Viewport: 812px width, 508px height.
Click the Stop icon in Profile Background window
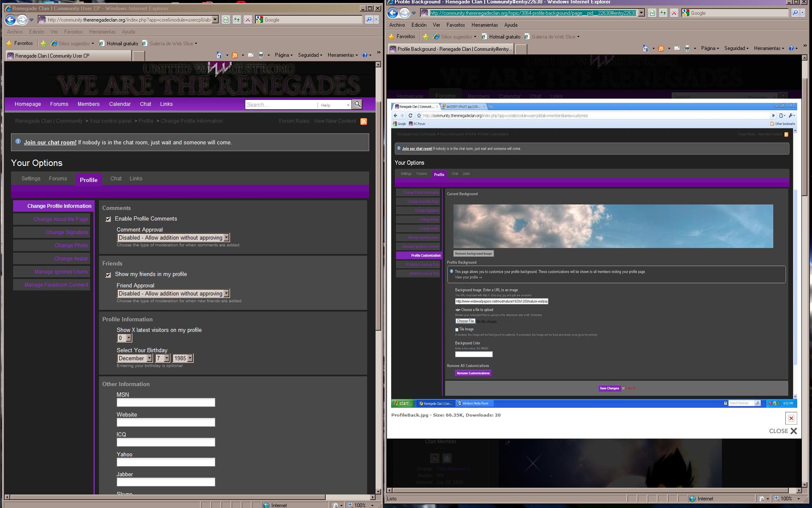[x=674, y=13]
